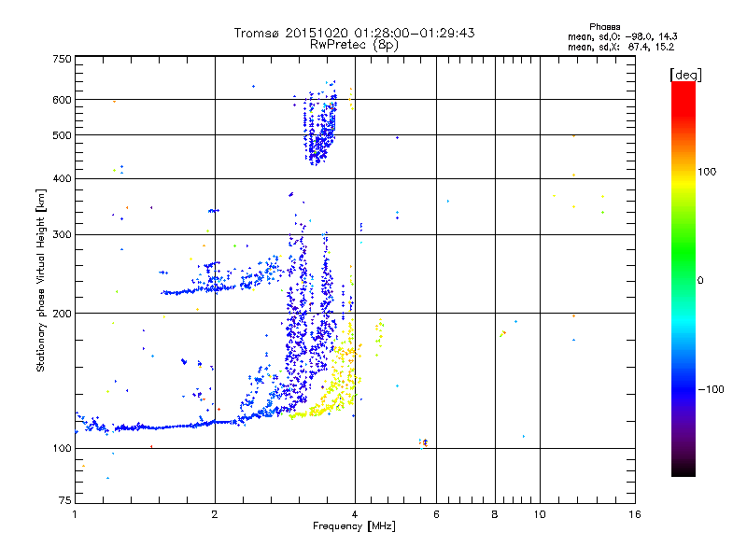Click the x-axis label '1'
Screen dimensions: 747x560
click(76, 514)
